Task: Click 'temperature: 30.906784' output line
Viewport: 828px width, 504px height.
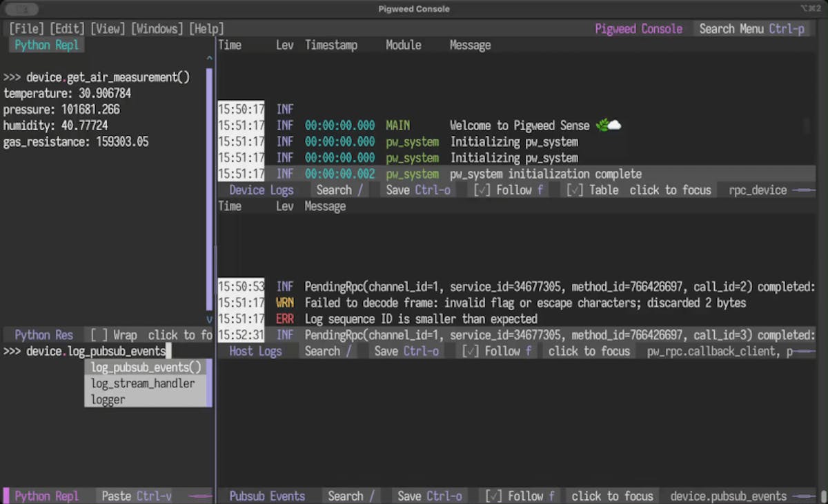Action: 67,93
